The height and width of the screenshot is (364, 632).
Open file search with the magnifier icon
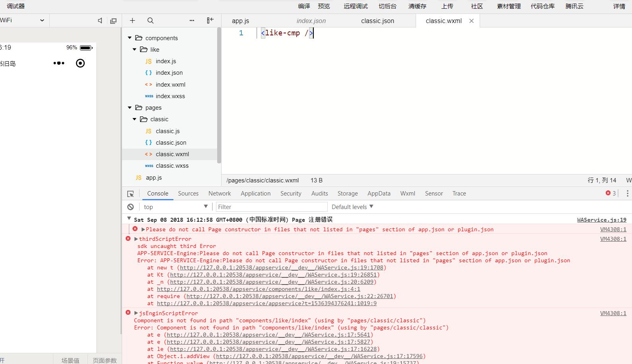pyautogui.click(x=150, y=21)
